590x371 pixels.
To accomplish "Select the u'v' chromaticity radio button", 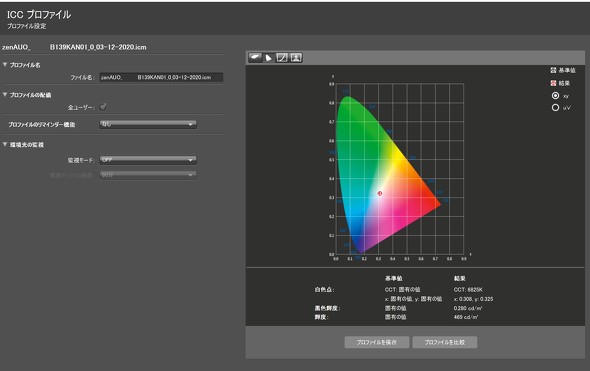I will pyautogui.click(x=555, y=108).
